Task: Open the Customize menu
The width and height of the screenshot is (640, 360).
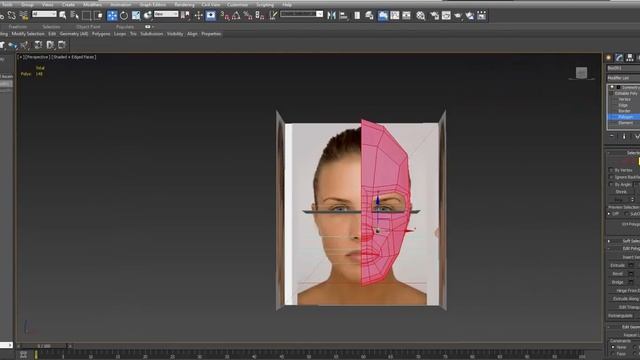Action: (x=238, y=4)
